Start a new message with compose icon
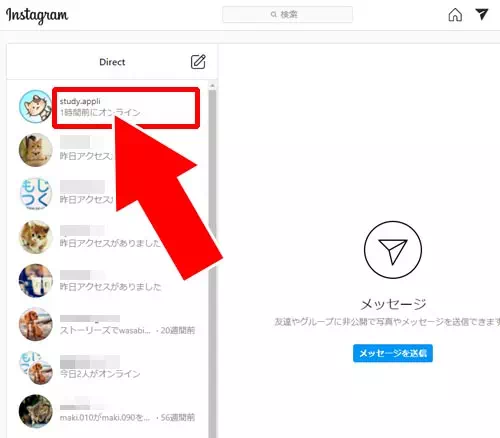500x438 pixels. 198,62
